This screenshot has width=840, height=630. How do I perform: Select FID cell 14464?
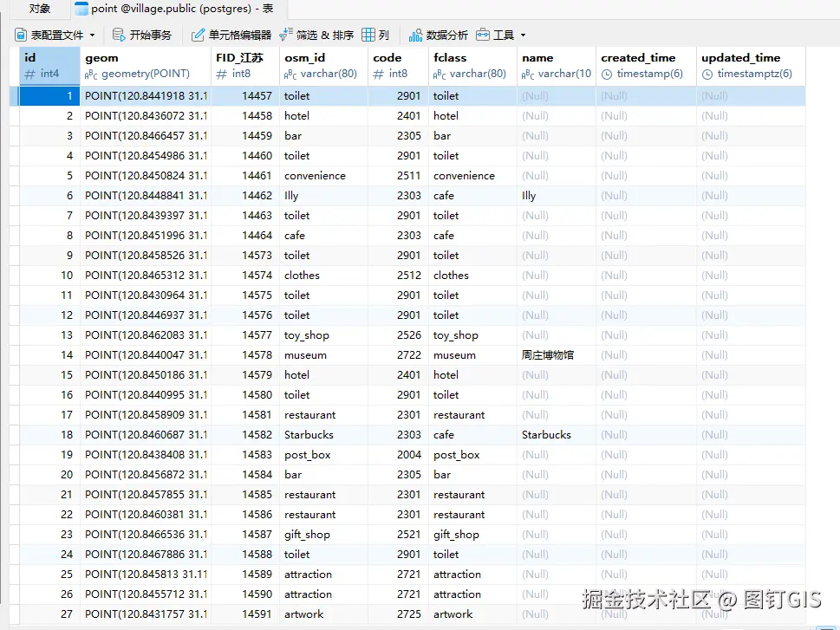(x=244, y=236)
